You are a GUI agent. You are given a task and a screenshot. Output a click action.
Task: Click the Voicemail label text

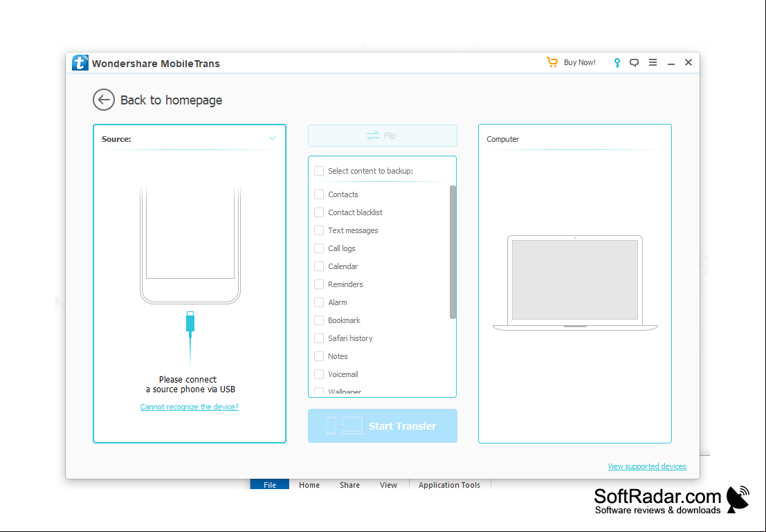tap(343, 374)
